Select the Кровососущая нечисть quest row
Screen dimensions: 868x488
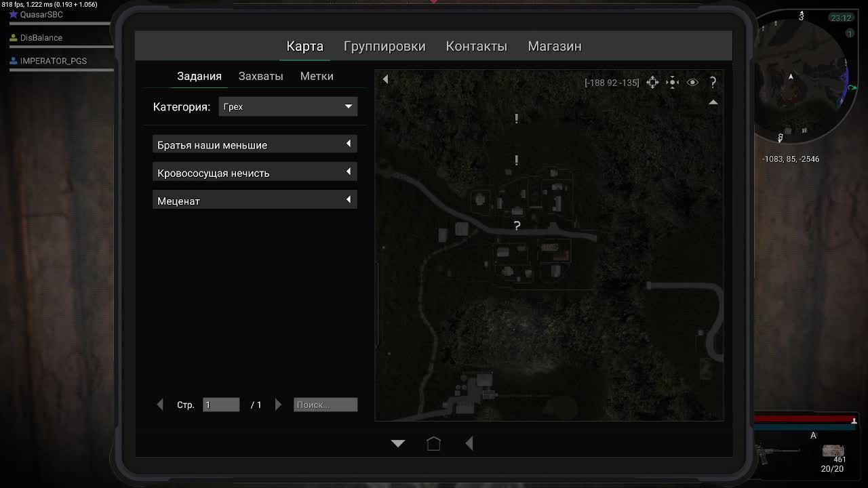254,172
